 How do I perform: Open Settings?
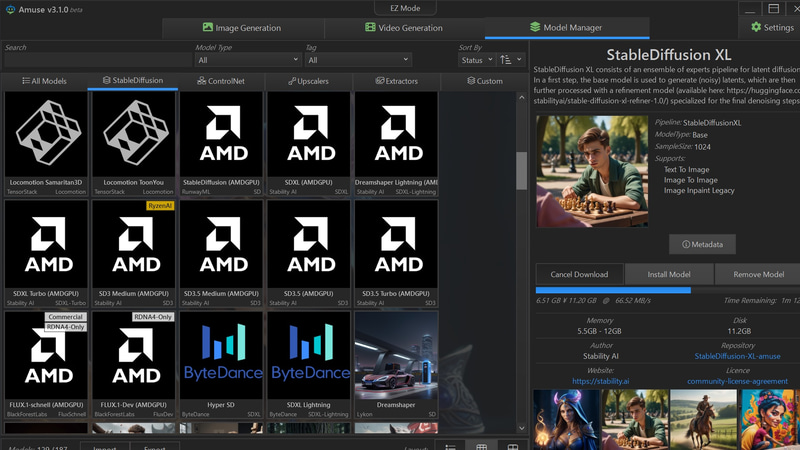click(772, 28)
